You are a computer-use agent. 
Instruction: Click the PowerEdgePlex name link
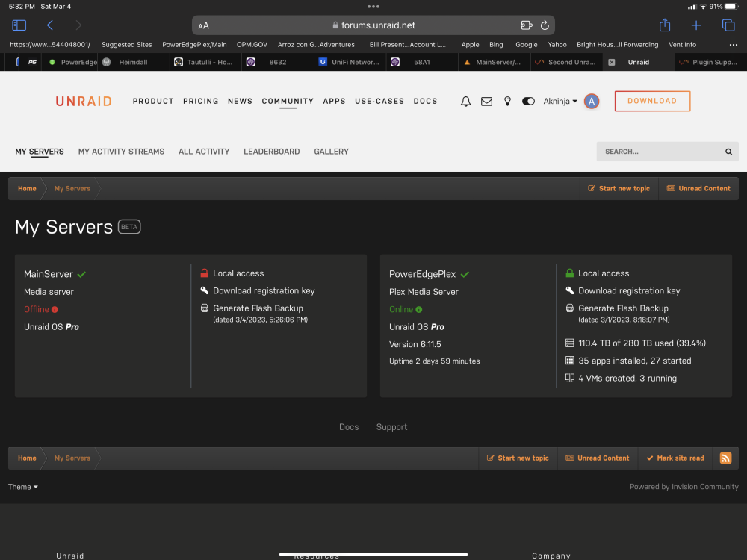[423, 274]
